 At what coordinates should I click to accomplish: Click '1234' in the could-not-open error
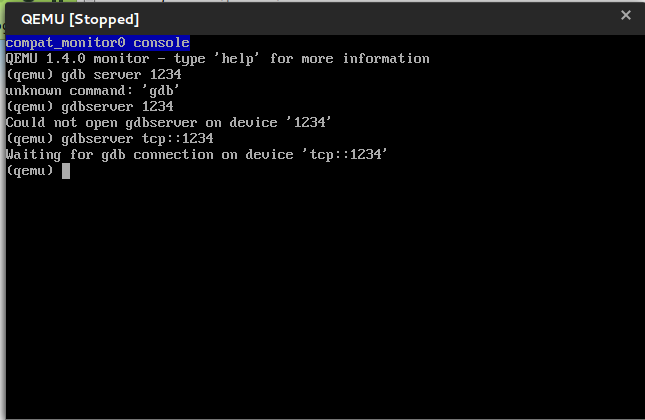[x=309, y=123]
